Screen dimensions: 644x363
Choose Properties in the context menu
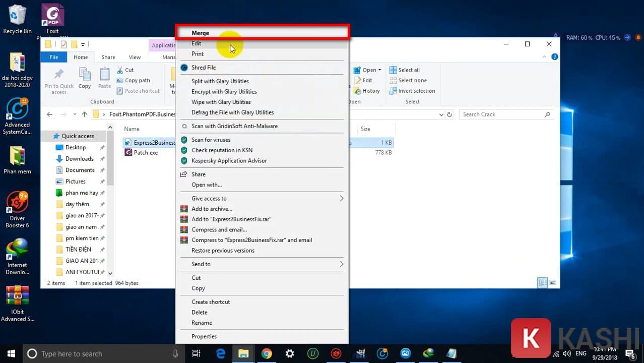pyautogui.click(x=204, y=336)
